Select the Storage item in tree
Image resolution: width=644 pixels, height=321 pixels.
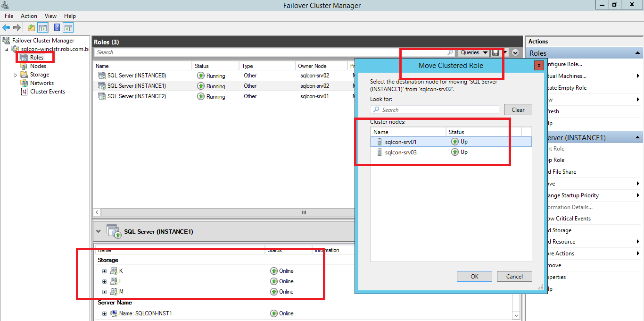click(x=40, y=75)
